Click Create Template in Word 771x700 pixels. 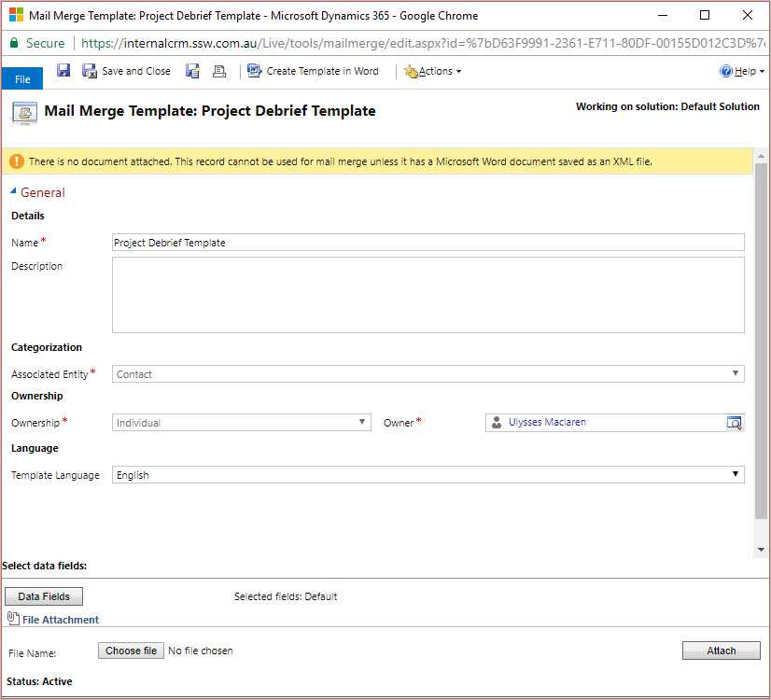(314, 71)
